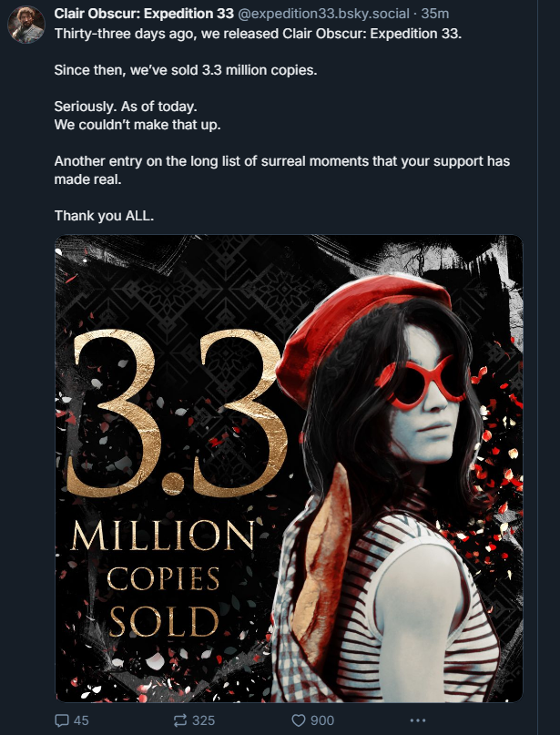This screenshot has height=735, width=560.
Task: Click the 'We couldn't make that up.' line
Action: pyautogui.click(x=137, y=125)
